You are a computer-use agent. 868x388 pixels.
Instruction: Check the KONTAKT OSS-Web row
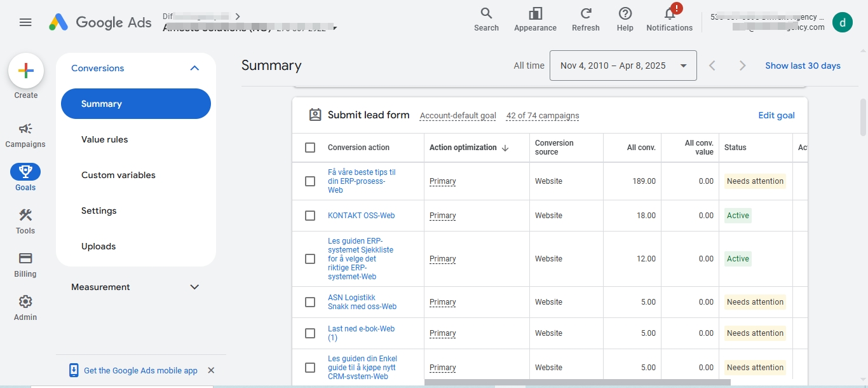point(310,216)
